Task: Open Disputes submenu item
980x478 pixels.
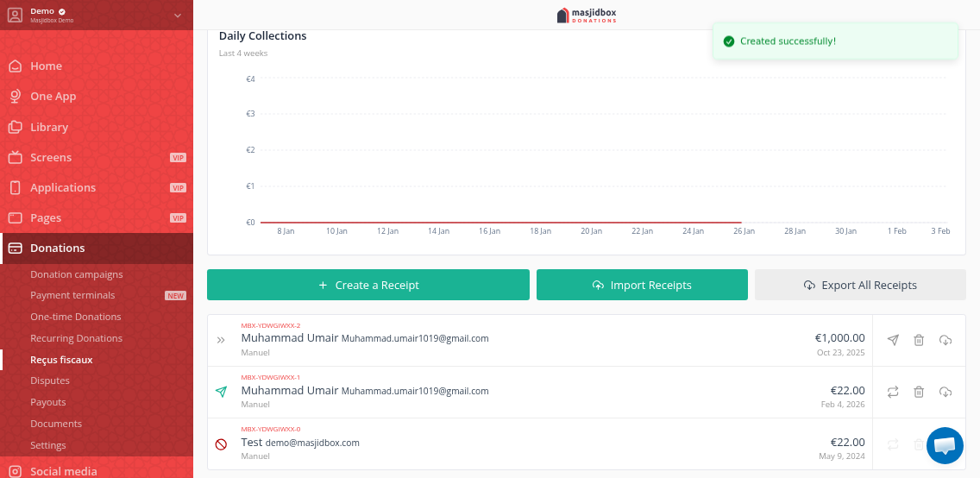Action: (50, 381)
